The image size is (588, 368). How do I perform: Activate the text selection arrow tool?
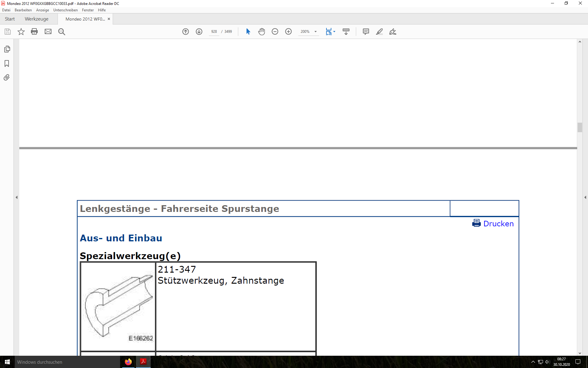point(248,32)
